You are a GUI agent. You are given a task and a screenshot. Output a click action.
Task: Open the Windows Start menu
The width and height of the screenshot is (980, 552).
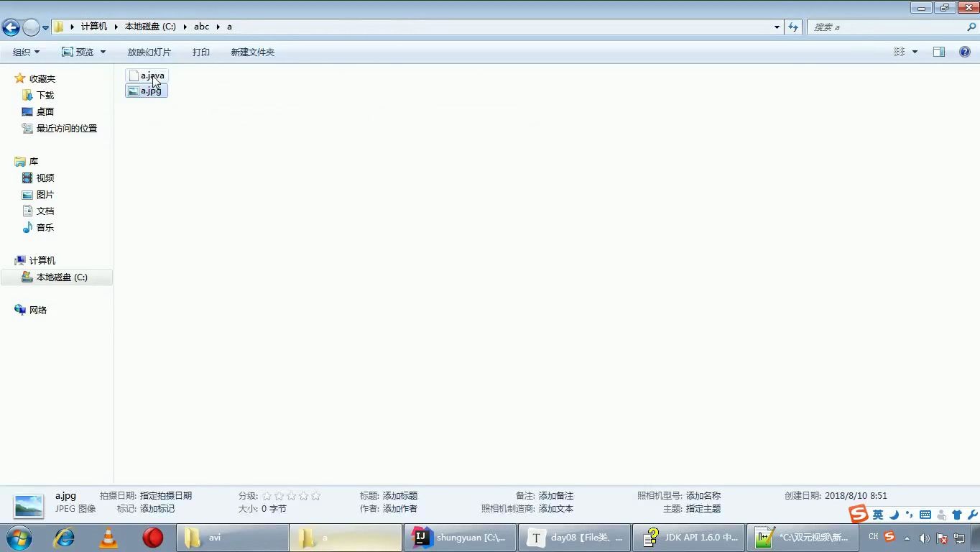tap(18, 538)
